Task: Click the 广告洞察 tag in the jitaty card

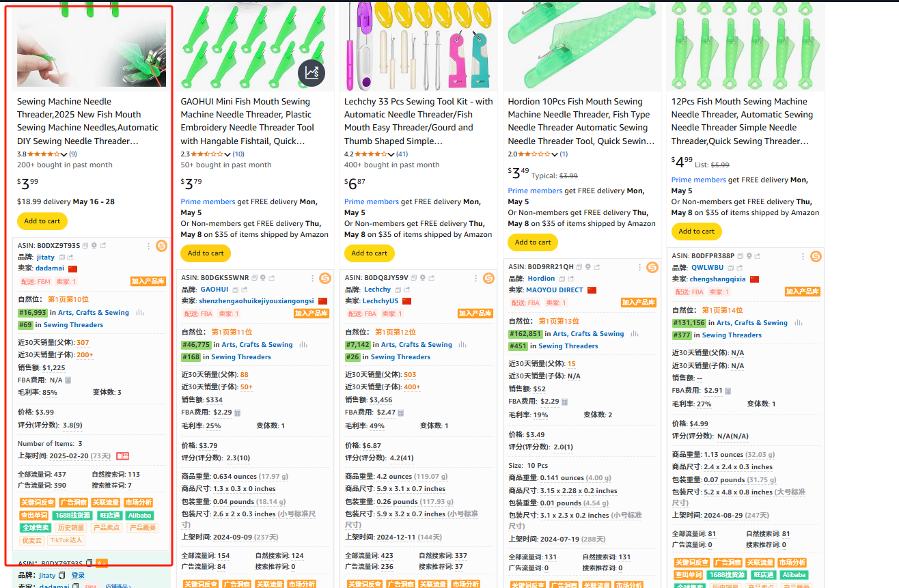Action: pyautogui.click(x=74, y=503)
